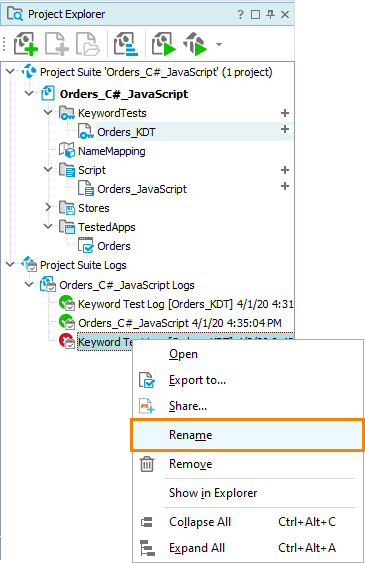365x563 pixels.
Task: Choose Share... from the context menu
Action: pyautogui.click(x=248, y=406)
